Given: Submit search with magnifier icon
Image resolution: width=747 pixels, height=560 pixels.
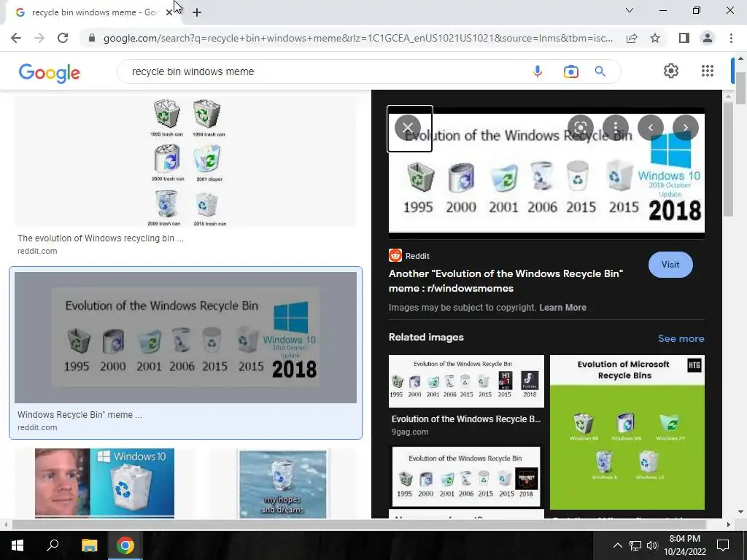Looking at the screenshot, I should pyautogui.click(x=600, y=71).
